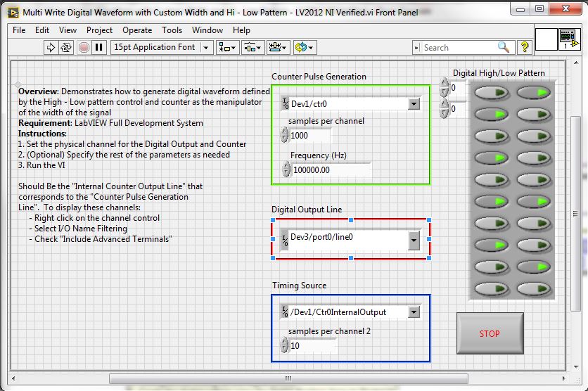Expand the Ctr0InternalOutput timing source dropdown
Image resolution: width=588 pixels, height=391 pixels.
point(414,312)
